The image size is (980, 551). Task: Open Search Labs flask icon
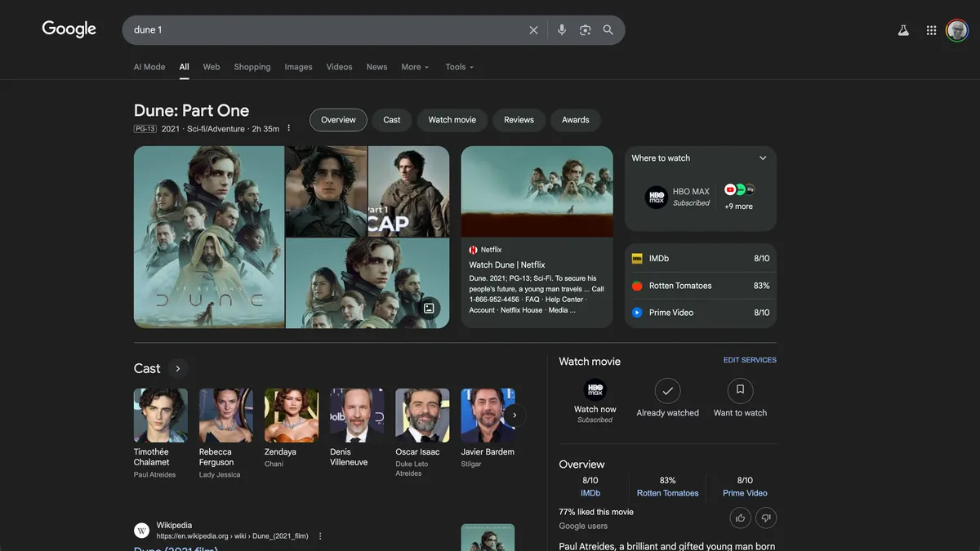(903, 30)
